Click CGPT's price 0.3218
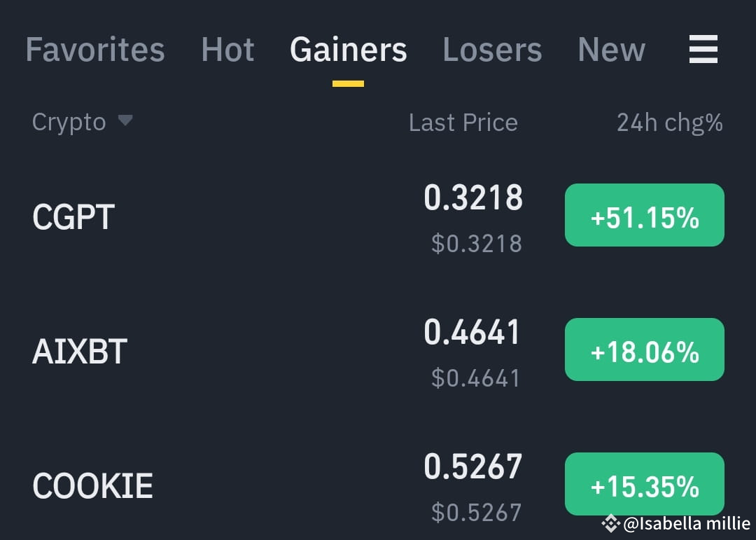Screen dimensions: 756x540 point(475,198)
